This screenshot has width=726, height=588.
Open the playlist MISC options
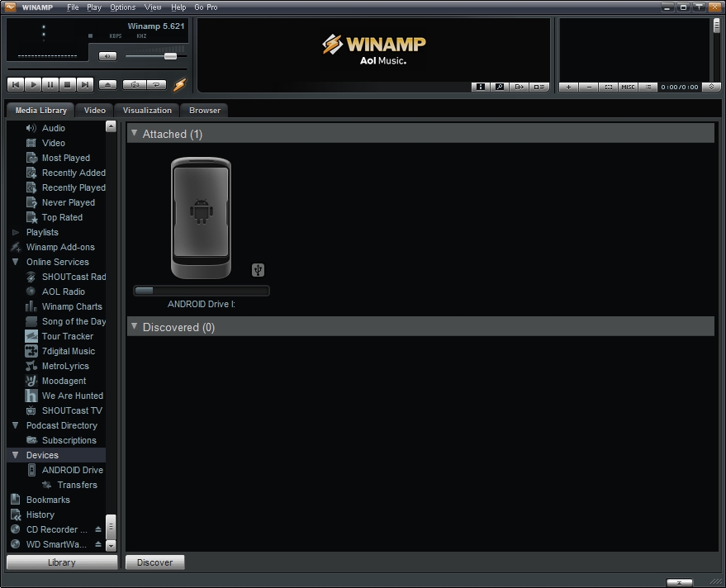pos(628,87)
